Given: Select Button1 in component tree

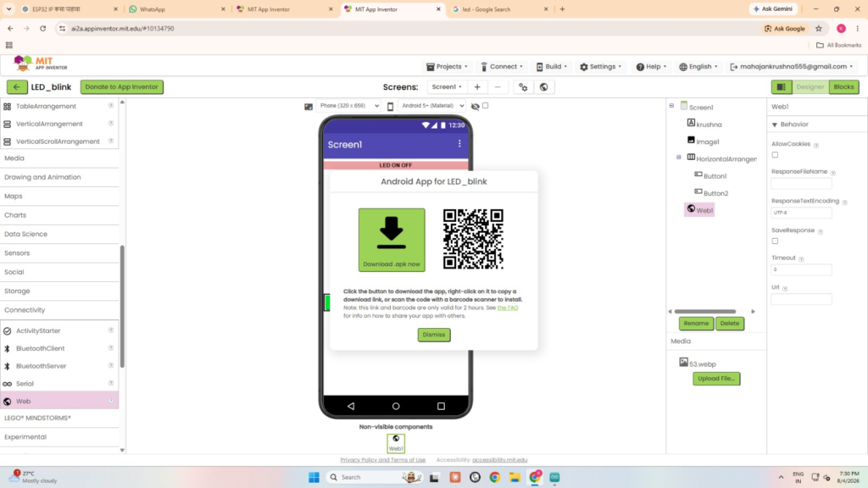Looking at the screenshot, I should coord(715,176).
